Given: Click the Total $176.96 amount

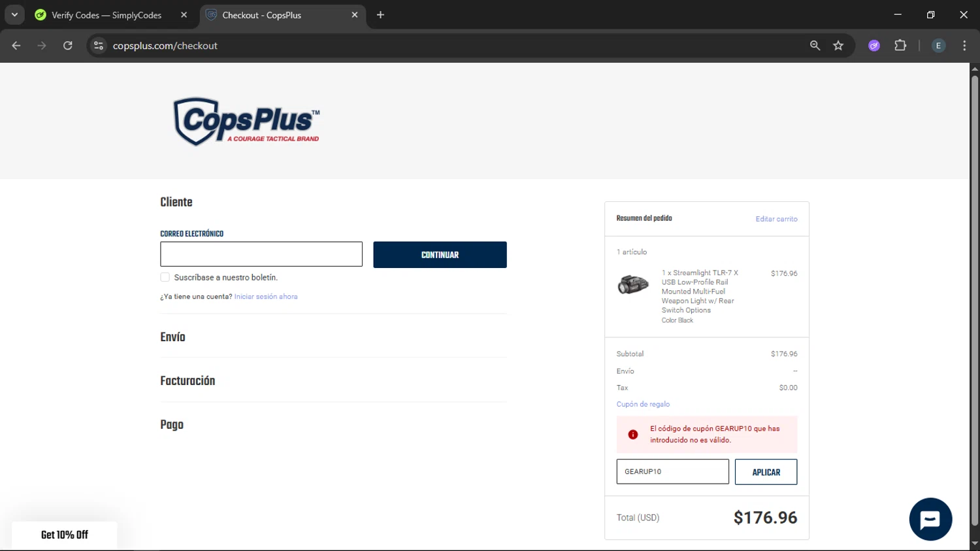Looking at the screenshot, I should (x=765, y=518).
